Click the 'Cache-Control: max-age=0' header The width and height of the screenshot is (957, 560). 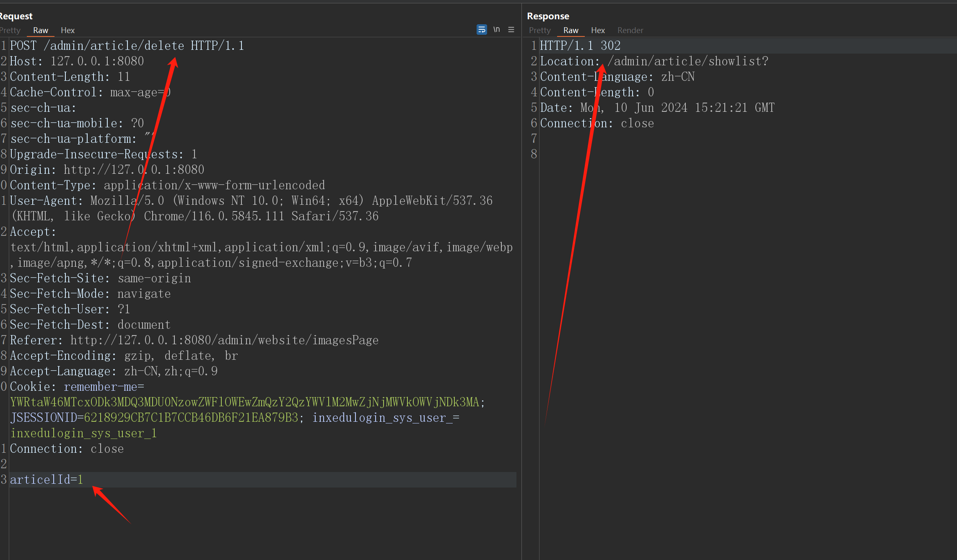(x=90, y=92)
